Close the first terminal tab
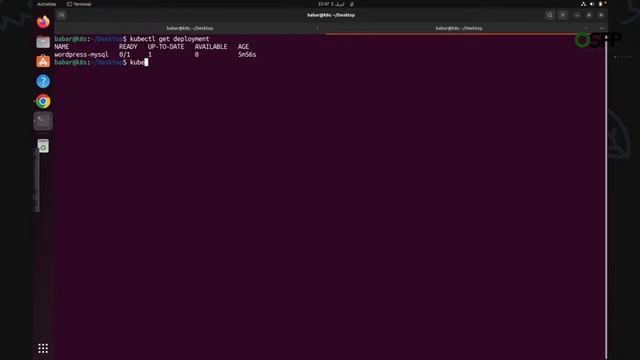The width and height of the screenshot is (640, 360). 317,28
